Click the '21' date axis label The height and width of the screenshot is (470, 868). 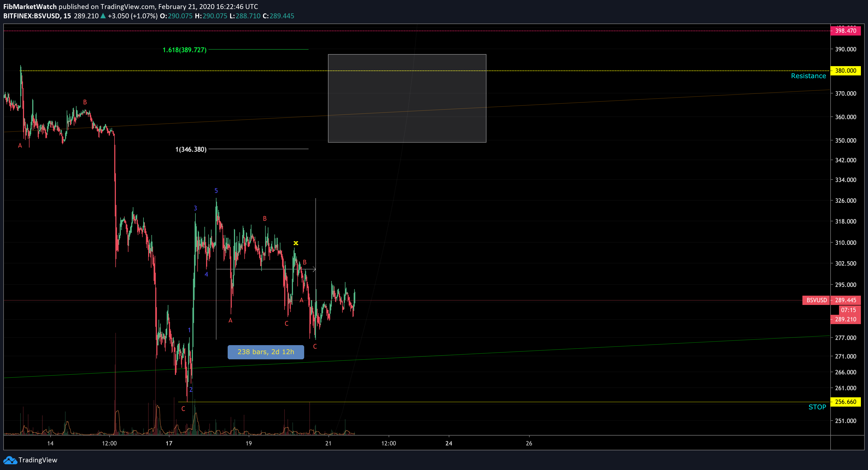coord(328,443)
